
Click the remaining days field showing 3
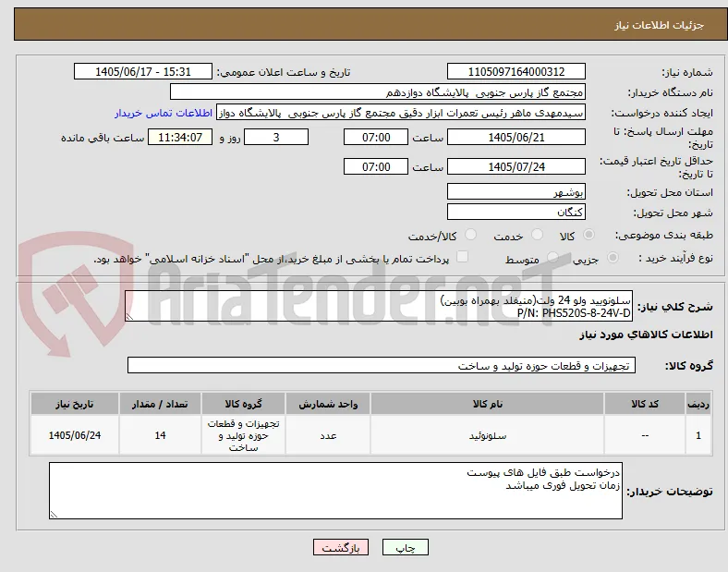click(276, 138)
